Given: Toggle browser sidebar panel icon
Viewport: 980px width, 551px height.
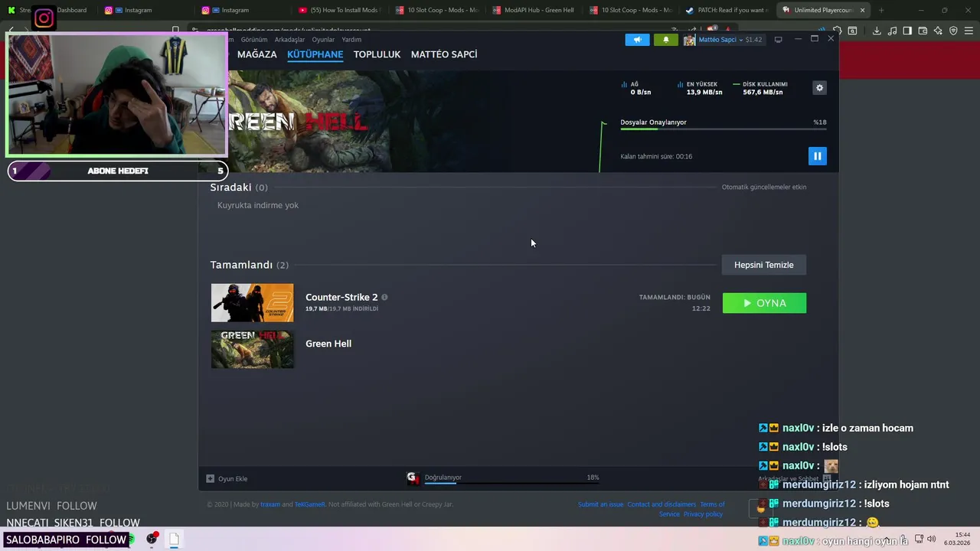Looking at the screenshot, I should 907,31.
